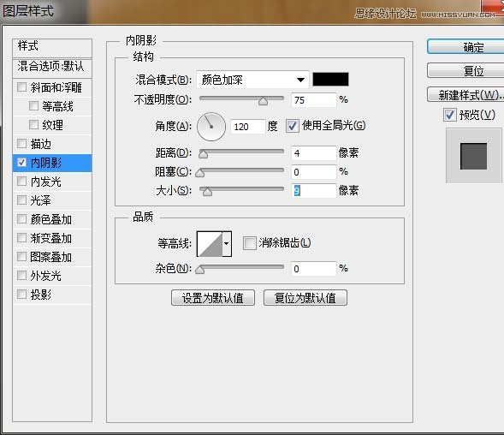
Task: Click 复位为默认值 button
Action: point(305,298)
